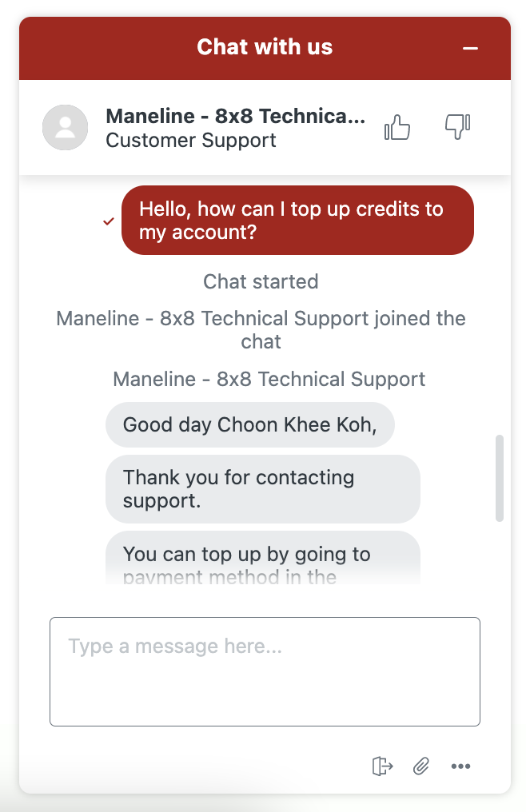Click the chat conversation scrollbar

coord(500,478)
